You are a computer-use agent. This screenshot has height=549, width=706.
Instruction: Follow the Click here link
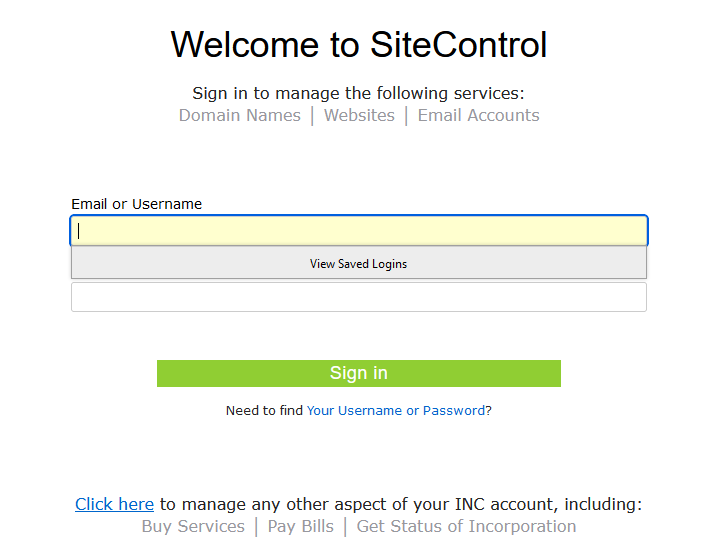click(114, 504)
